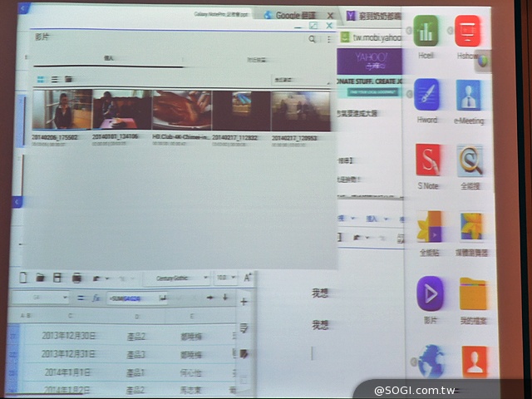Move right with formula bar arrow
Screen dimensions: 532x399
click(210, 298)
